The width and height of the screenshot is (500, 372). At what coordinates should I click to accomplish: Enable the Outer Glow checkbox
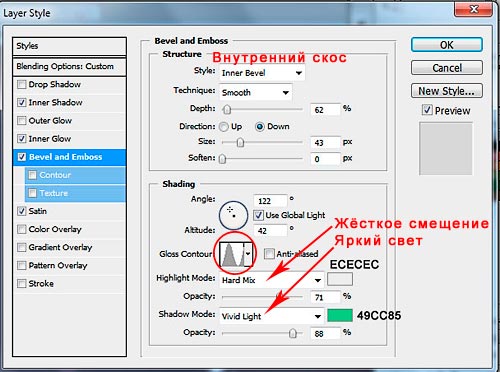coord(21,120)
